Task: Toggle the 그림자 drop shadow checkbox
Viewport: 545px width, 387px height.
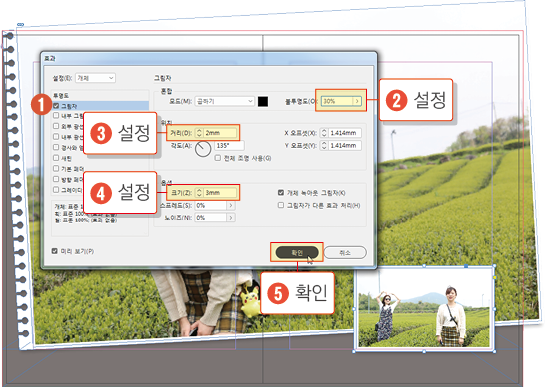Action: [x=56, y=105]
